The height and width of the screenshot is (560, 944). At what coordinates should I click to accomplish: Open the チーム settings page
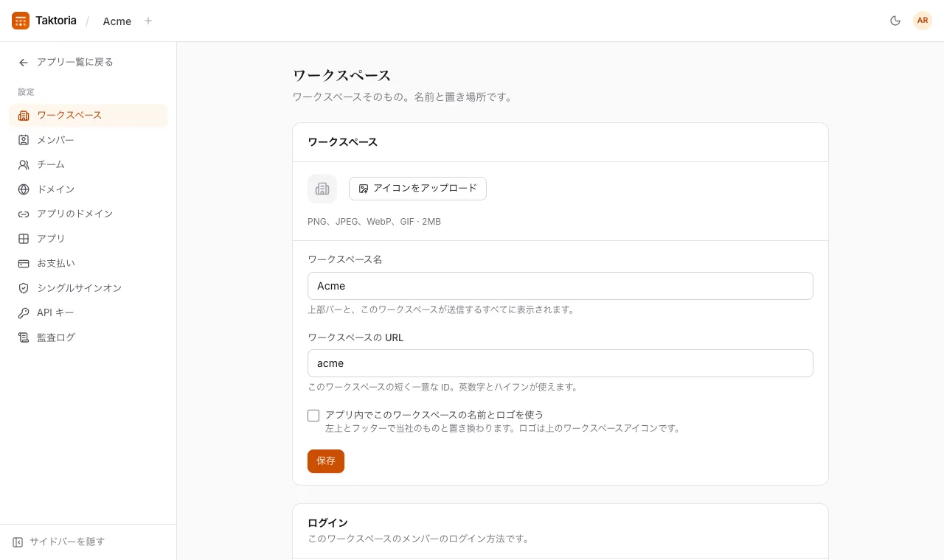[x=88, y=165]
